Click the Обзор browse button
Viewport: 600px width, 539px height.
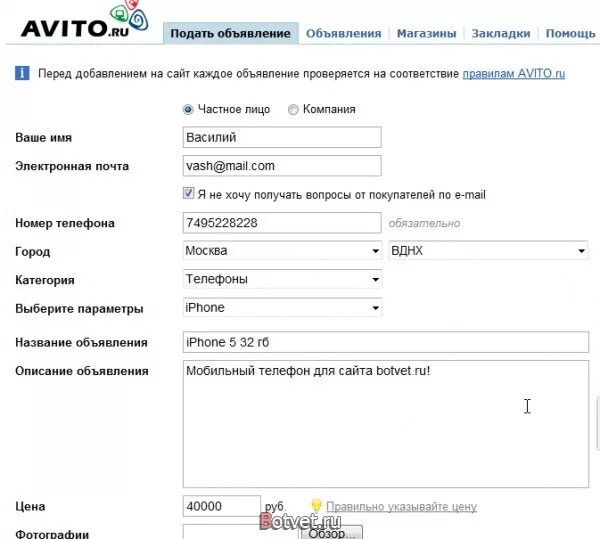click(x=332, y=532)
